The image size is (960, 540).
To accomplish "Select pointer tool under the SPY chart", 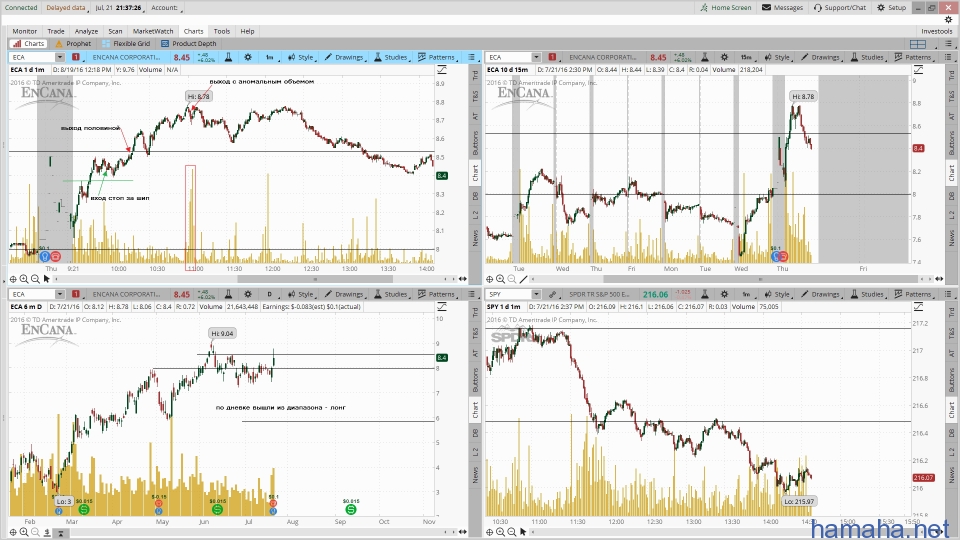I will 523,531.
